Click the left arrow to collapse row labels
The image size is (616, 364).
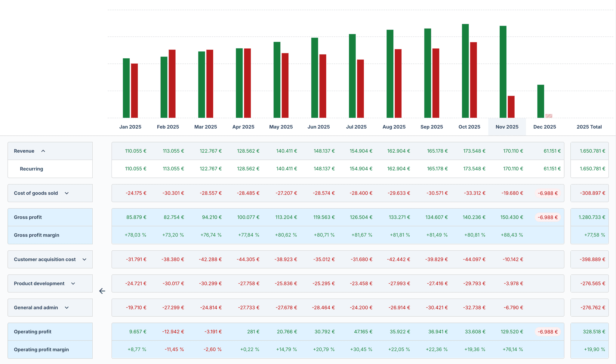(102, 291)
